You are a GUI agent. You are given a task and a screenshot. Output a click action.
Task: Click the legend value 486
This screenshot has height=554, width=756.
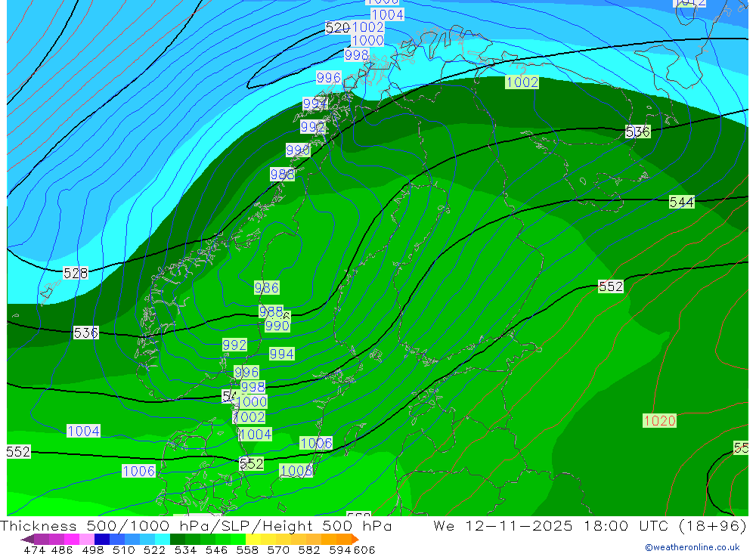(x=62, y=549)
